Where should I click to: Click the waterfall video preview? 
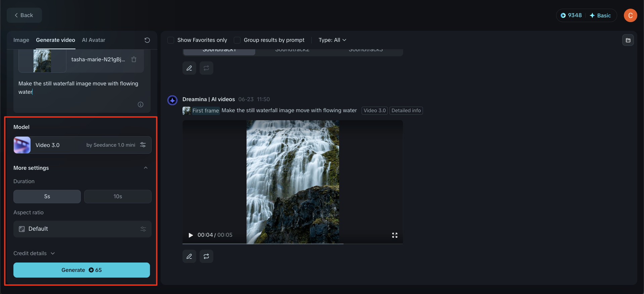click(x=292, y=182)
